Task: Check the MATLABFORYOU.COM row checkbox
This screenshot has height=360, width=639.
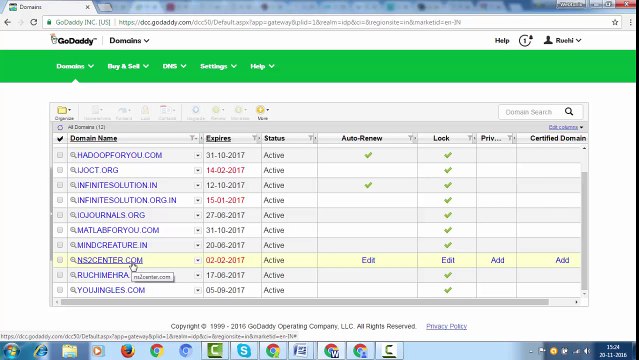Action: tap(60, 230)
